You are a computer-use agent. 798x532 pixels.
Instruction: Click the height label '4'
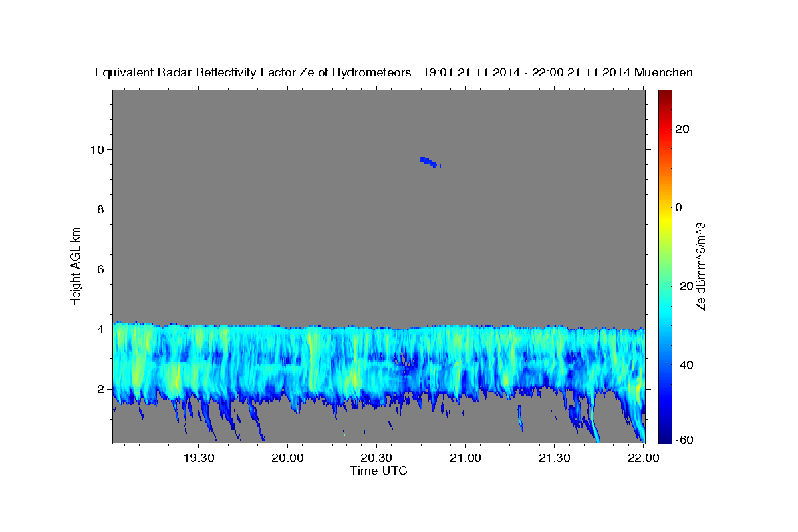click(101, 329)
